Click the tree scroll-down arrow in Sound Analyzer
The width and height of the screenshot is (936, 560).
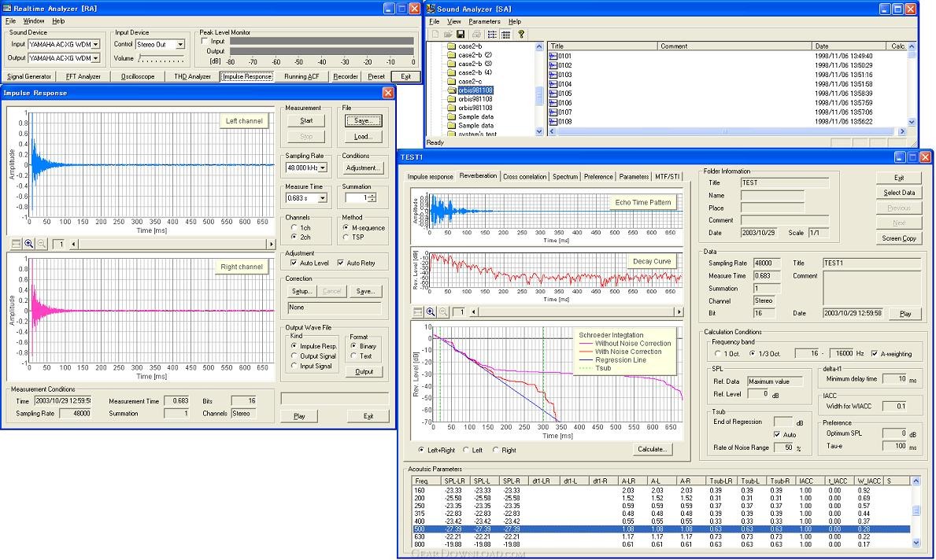tap(539, 132)
